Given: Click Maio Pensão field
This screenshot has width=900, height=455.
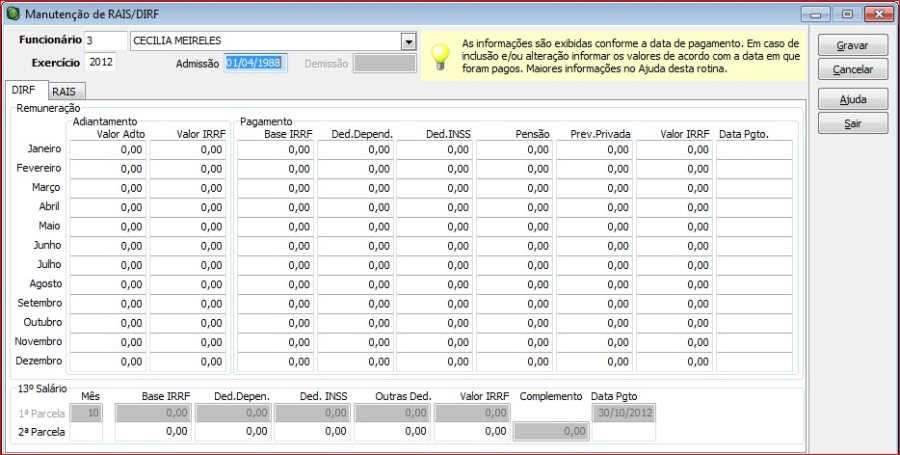Looking at the screenshot, I should click(514, 227).
